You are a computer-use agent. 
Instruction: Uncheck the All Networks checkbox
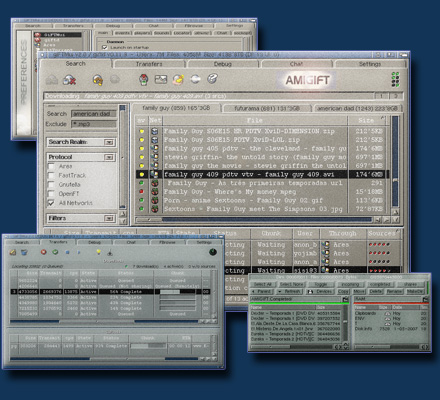[51, 203]
